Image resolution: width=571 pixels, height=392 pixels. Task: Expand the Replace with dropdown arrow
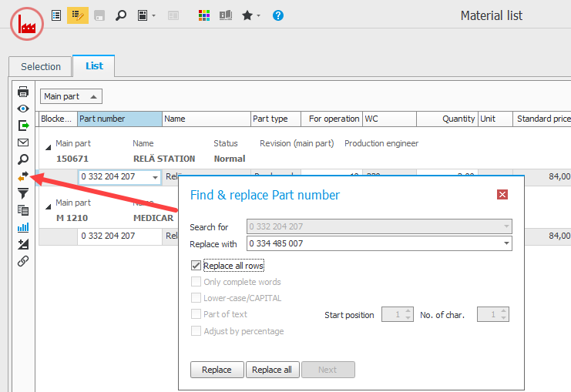pyautogui.click(x=506, y=243)
